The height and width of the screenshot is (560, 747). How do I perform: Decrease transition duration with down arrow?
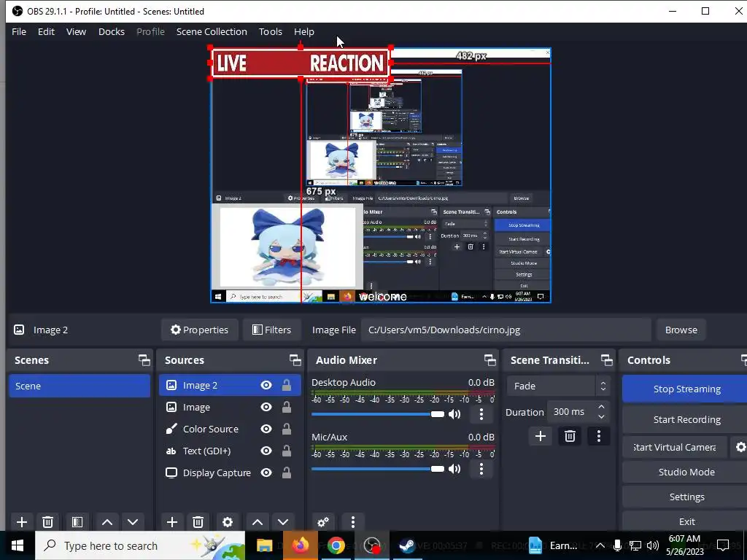click(601, 417)
